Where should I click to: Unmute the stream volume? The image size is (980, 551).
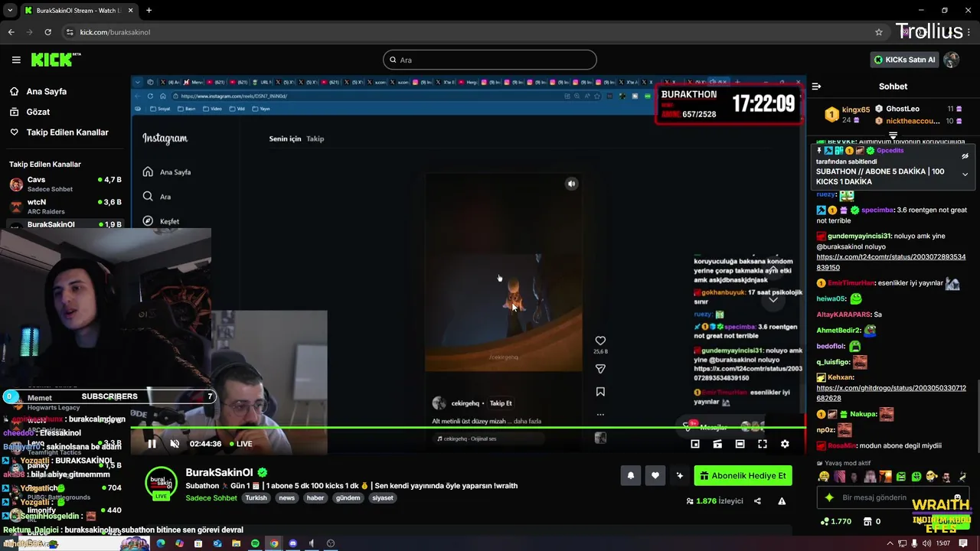point(175,444)
